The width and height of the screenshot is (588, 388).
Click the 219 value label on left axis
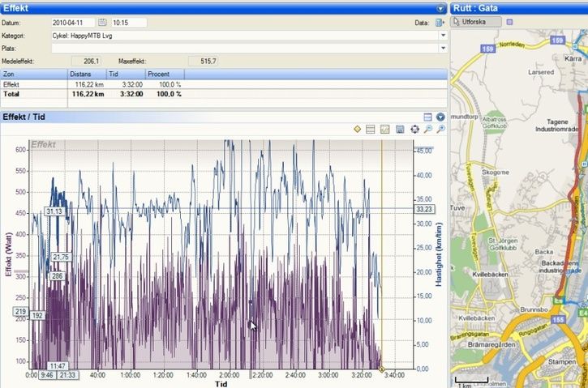click(20, 312)
